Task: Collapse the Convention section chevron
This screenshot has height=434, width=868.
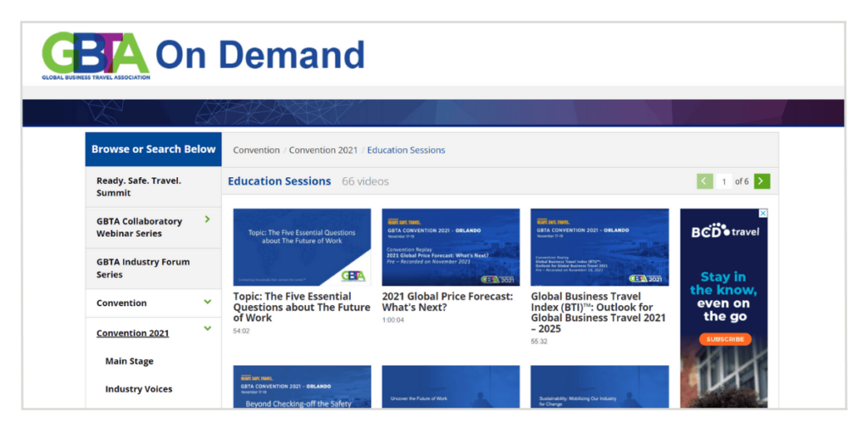Action: 208,302
